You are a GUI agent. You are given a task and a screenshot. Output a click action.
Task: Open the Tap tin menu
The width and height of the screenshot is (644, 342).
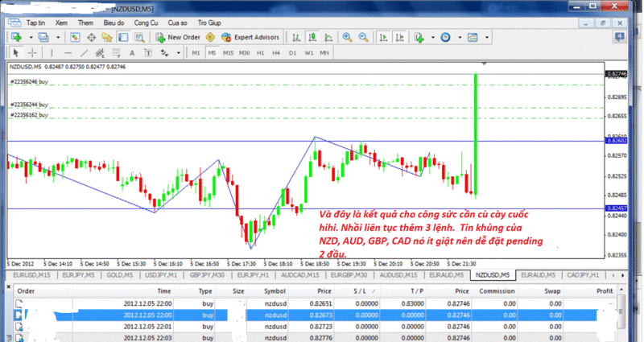pos(35,23)
